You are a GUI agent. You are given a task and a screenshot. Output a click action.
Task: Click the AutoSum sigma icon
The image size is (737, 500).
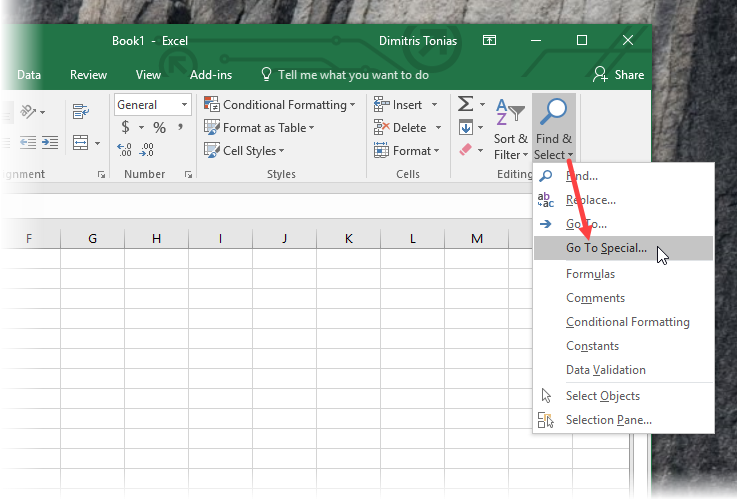(x=465, y=104)
